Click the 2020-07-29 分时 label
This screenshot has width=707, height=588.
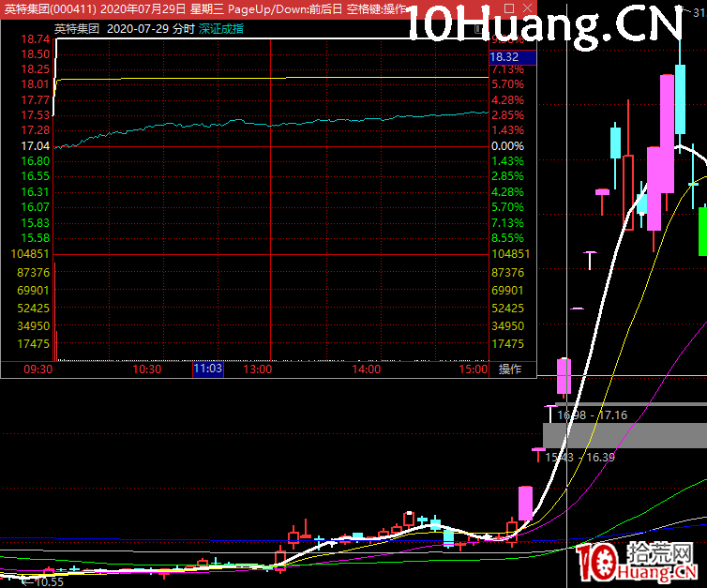coord(151,29)
